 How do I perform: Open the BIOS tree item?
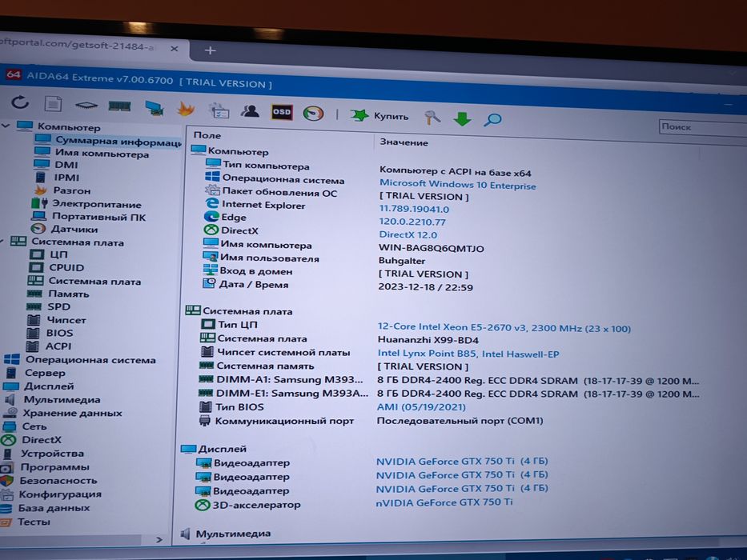[50, 333]
